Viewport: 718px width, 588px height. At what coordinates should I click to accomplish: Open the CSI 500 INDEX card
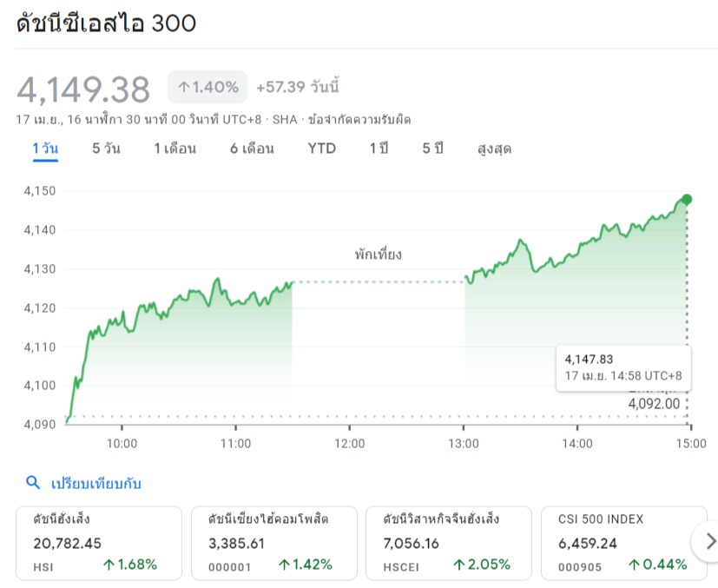coord(622,543)
